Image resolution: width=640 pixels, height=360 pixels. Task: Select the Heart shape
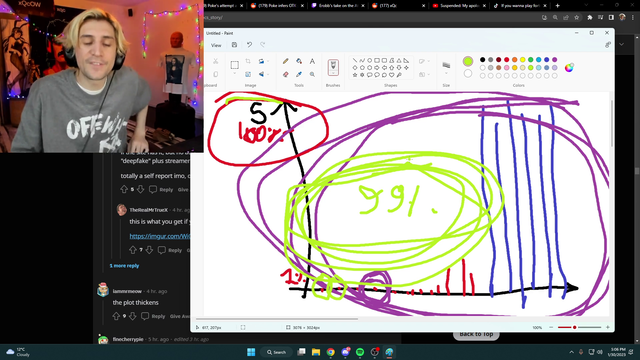click(x=391, y=75)
